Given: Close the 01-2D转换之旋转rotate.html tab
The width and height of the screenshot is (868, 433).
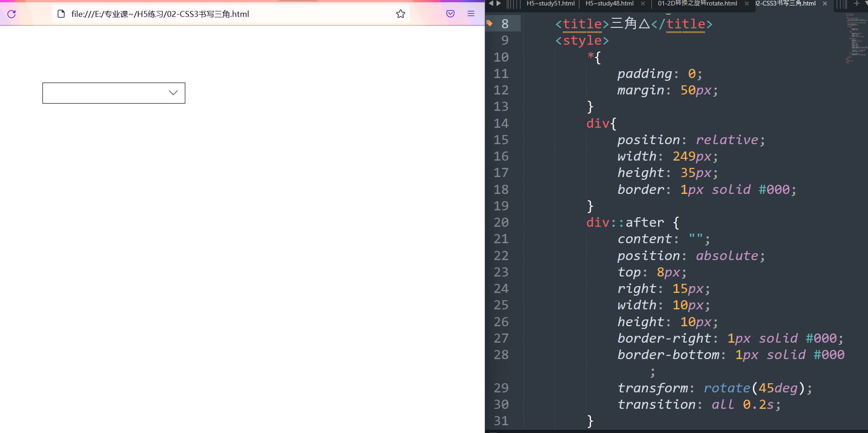Looking at the screenshot, I should (747, 4).
